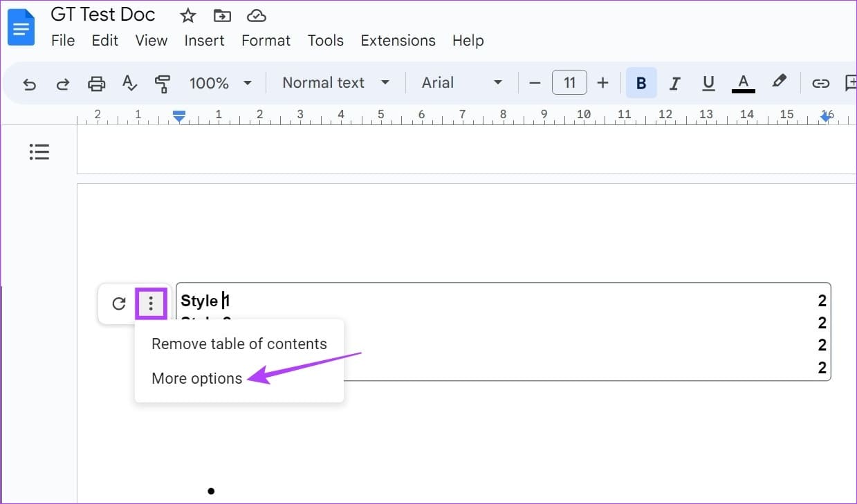Open the Insert menu
857x504 pixels.
point(204,41)
